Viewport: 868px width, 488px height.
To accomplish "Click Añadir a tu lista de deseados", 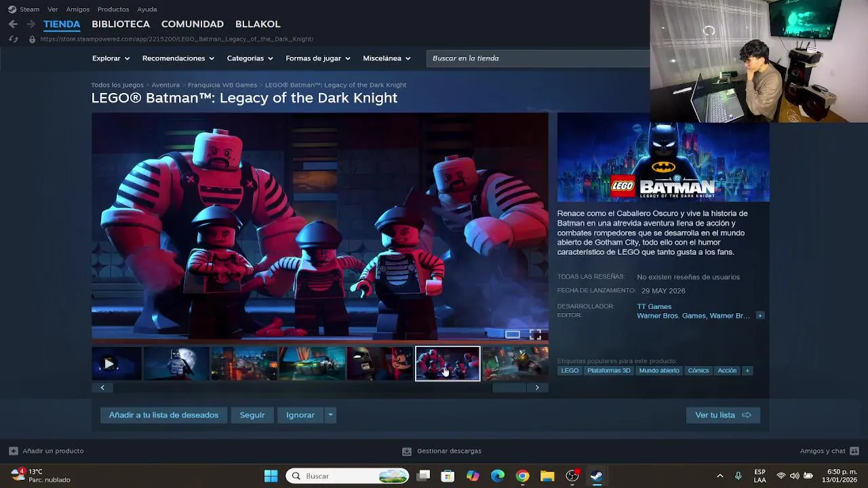I will pos(163,415).
